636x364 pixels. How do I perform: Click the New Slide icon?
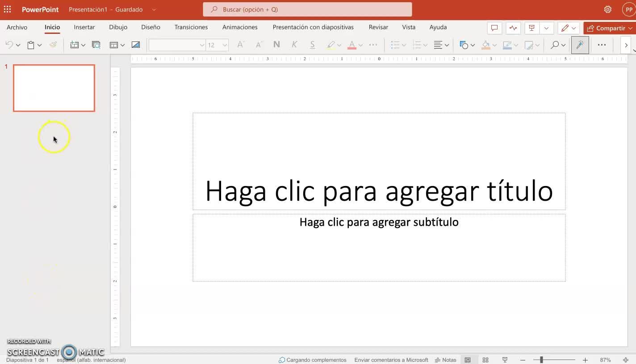pos(74,45)
